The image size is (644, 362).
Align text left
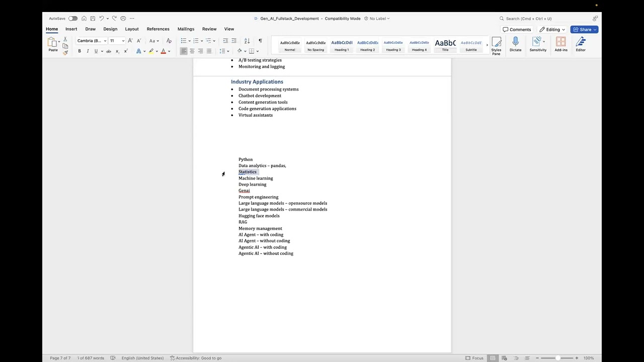tap(184, 51)
